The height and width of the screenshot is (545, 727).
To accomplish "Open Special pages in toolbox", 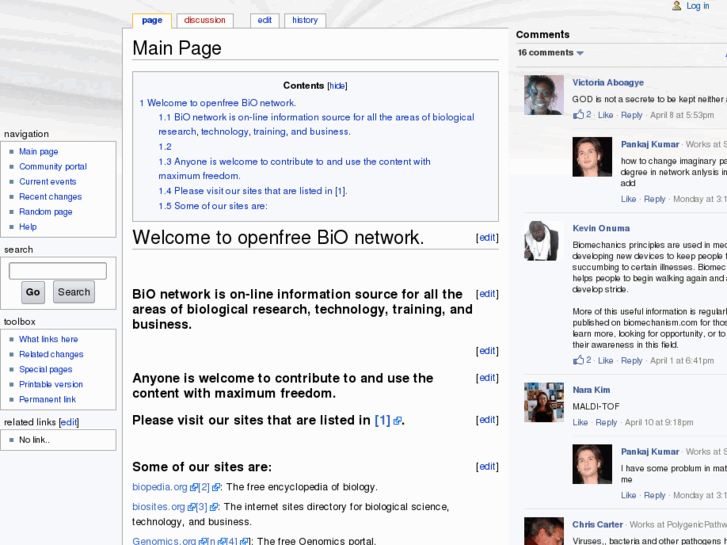I will [45, 370].
